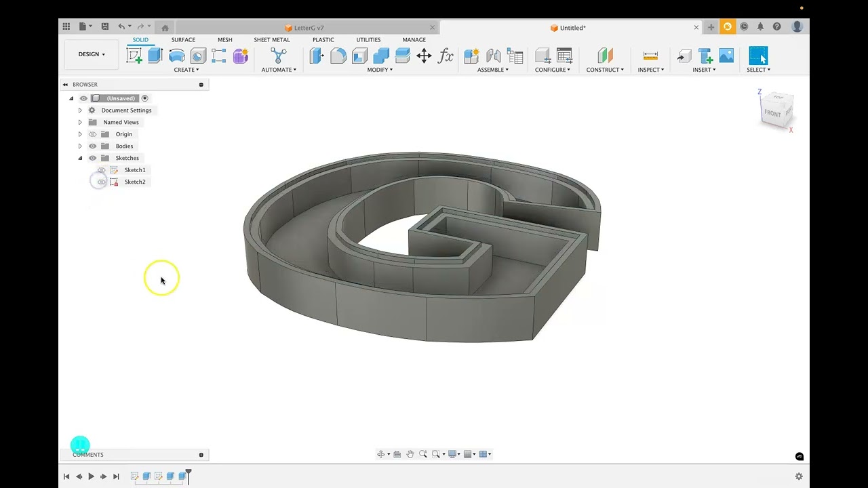Select the Revolve tool

point(177,56)
